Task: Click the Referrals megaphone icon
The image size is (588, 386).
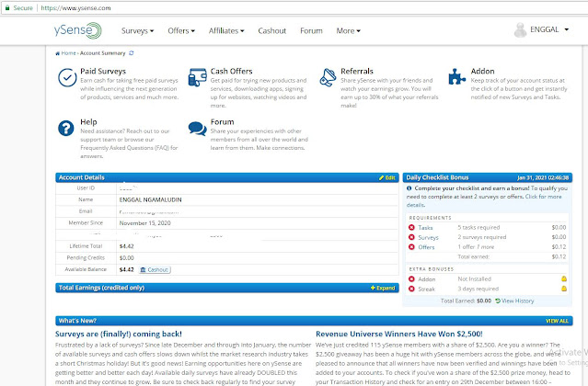Action: [x=328, y=77]
